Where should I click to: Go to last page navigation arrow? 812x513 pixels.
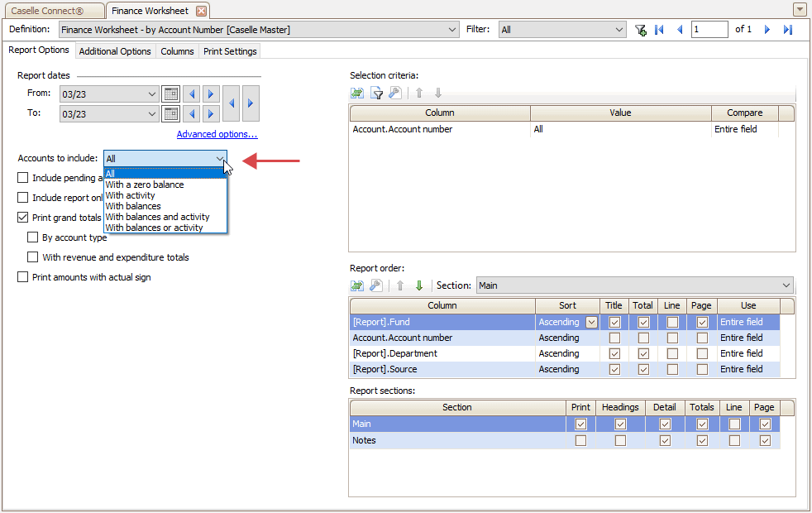click(x=787, y=30)
